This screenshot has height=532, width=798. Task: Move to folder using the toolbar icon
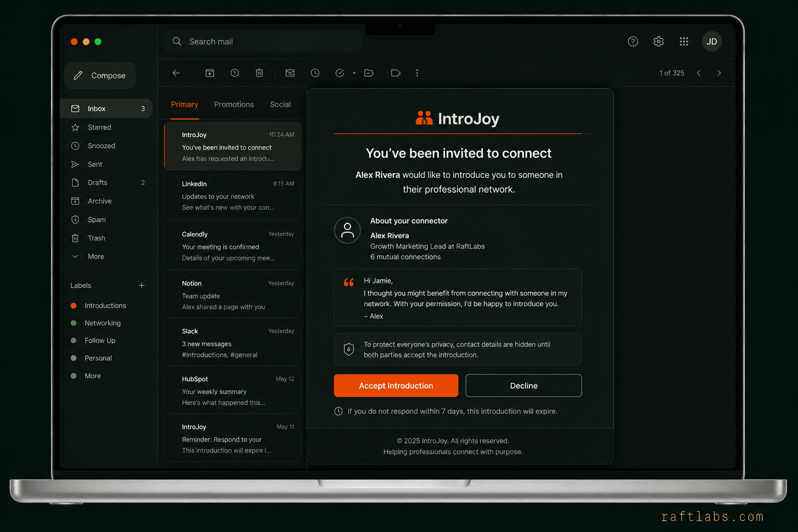[x=369, y=73]
